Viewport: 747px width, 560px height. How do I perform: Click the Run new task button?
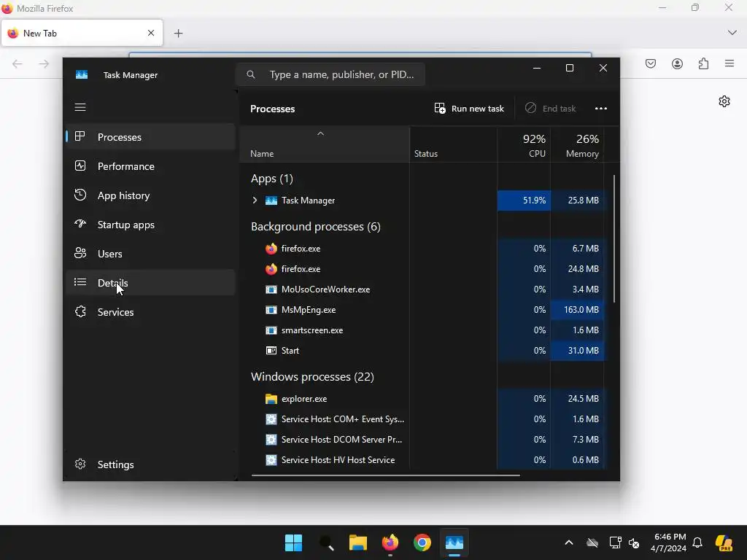point(469,109)
